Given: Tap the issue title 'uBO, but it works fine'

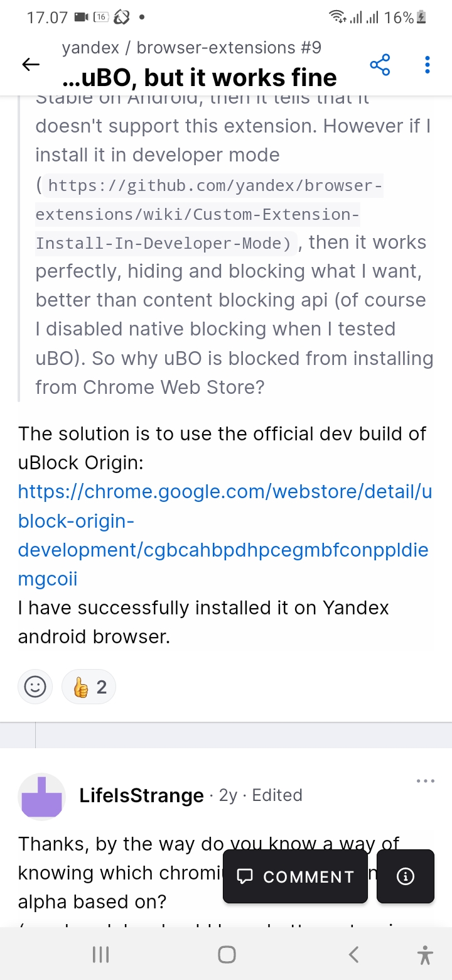Looking at the screenshot, I should point(199,77).
